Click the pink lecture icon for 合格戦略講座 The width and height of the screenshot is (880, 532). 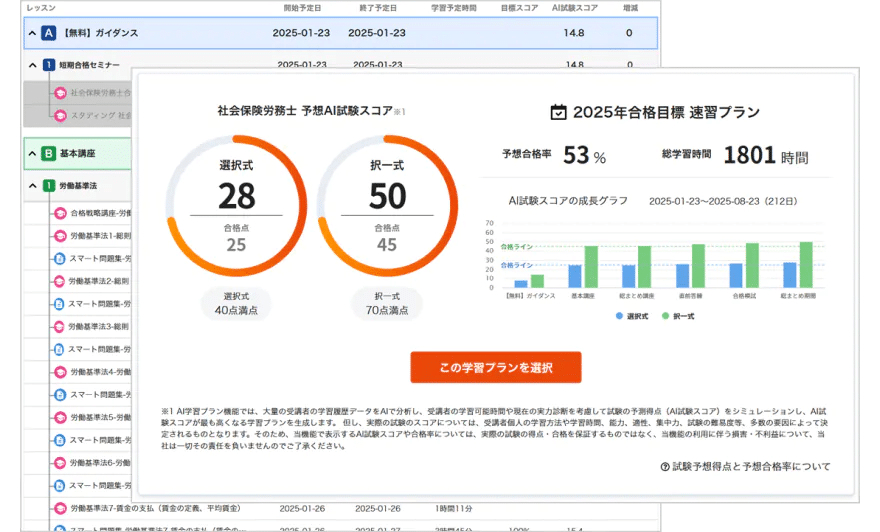coord(59,213)
